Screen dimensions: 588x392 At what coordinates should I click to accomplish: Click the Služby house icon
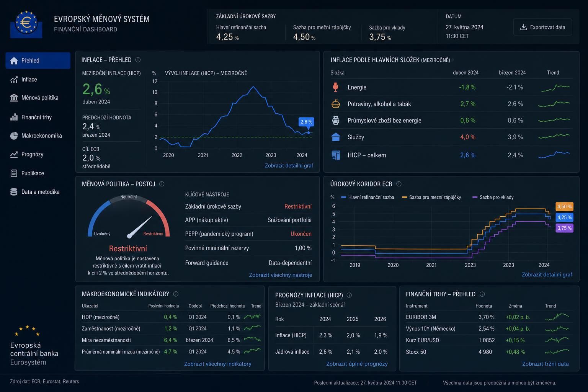pos(336,137)
